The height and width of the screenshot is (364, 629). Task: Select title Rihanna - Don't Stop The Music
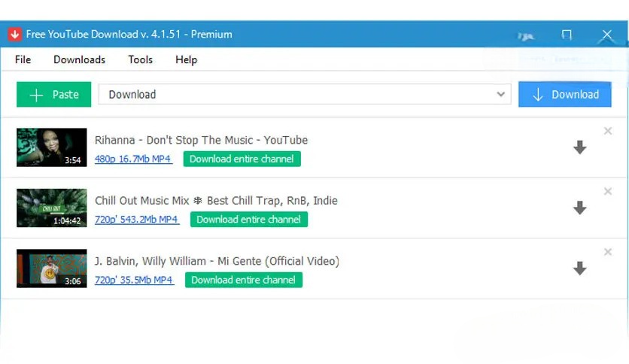click(202, 140)
